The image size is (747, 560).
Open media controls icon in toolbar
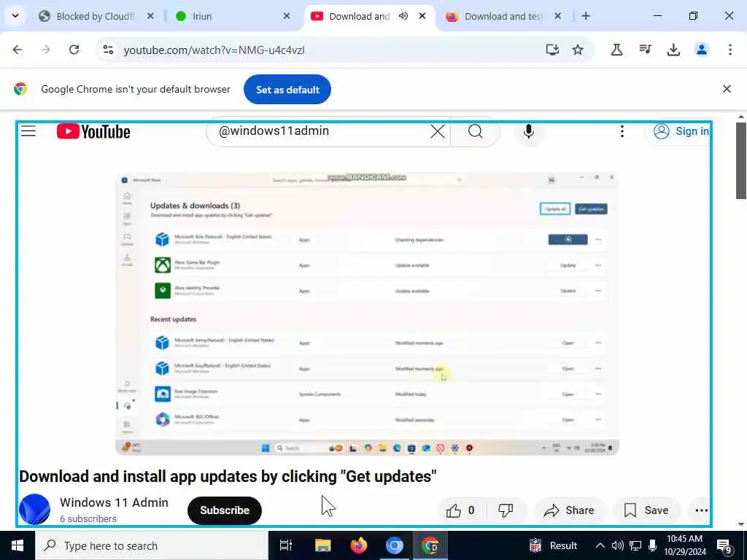(x=645, y=50)
